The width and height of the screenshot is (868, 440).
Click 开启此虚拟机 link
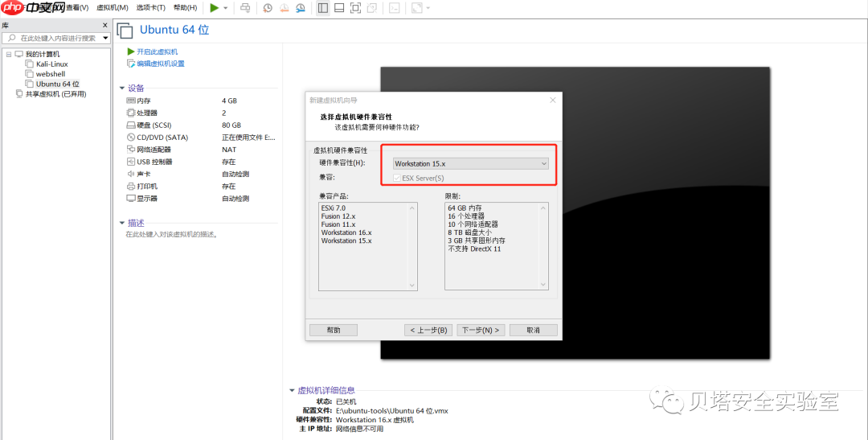tap(158, 51)
